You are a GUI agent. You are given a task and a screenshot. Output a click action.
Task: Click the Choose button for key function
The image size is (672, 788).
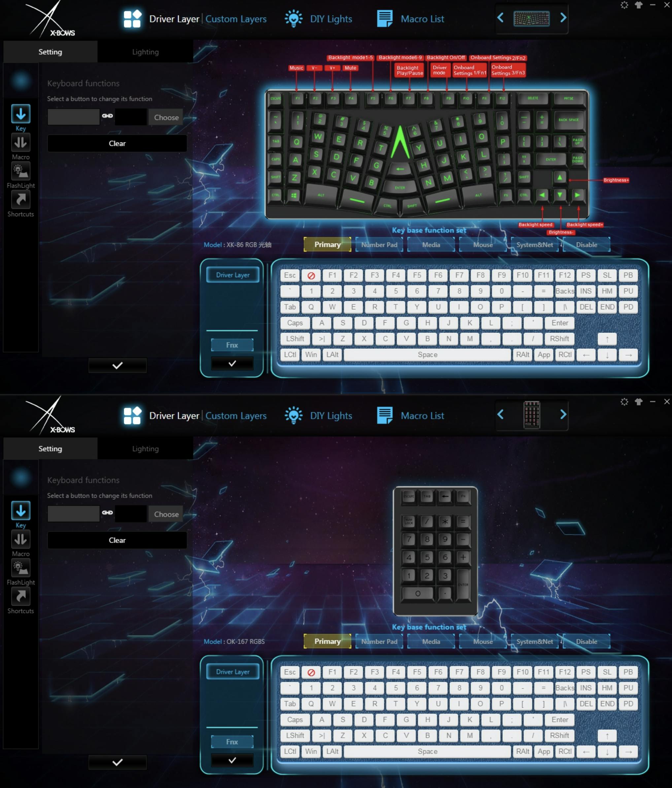[166, 116]
